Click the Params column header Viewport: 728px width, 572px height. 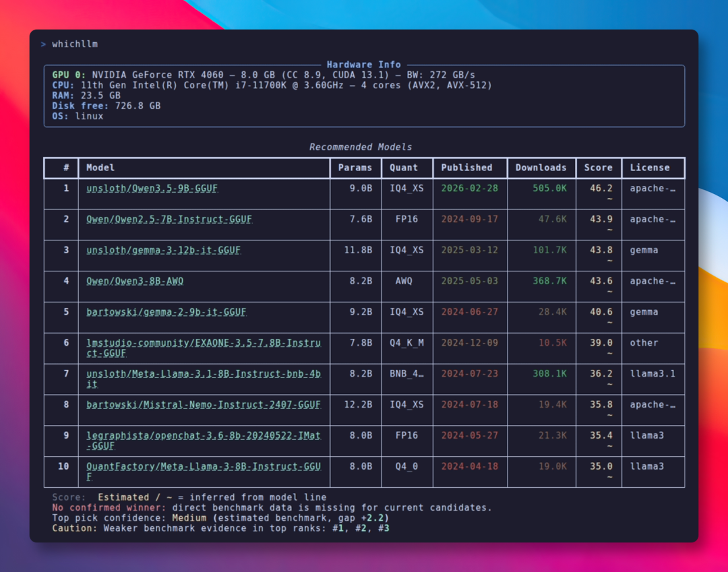tap(355, 168)
